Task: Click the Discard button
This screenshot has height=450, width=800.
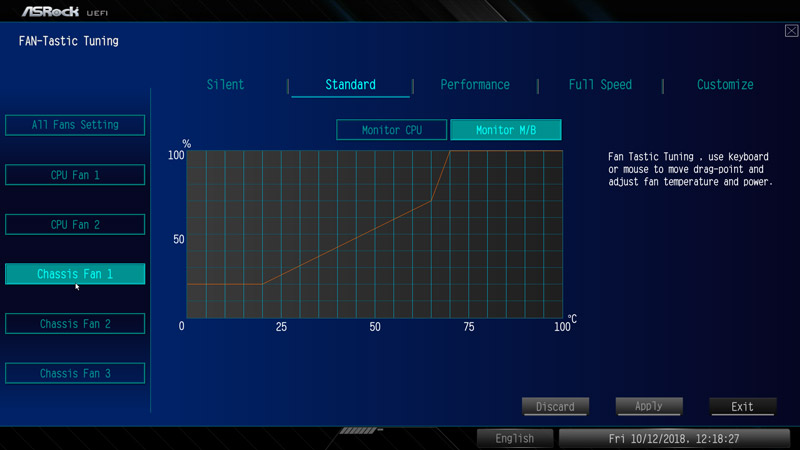Action: 555,407
